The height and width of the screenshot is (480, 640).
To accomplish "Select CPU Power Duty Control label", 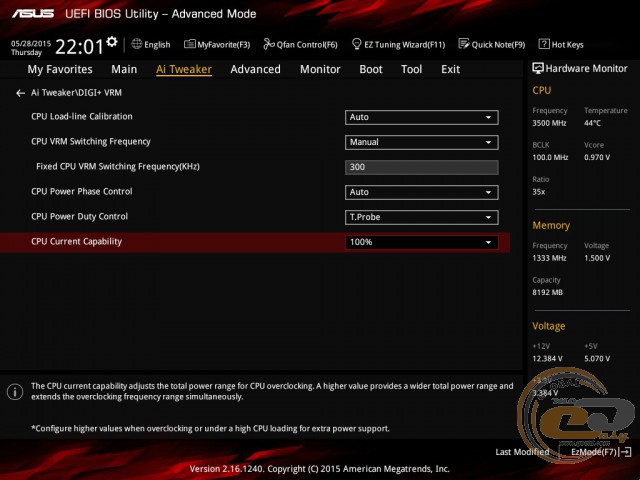I will (79, 216).
